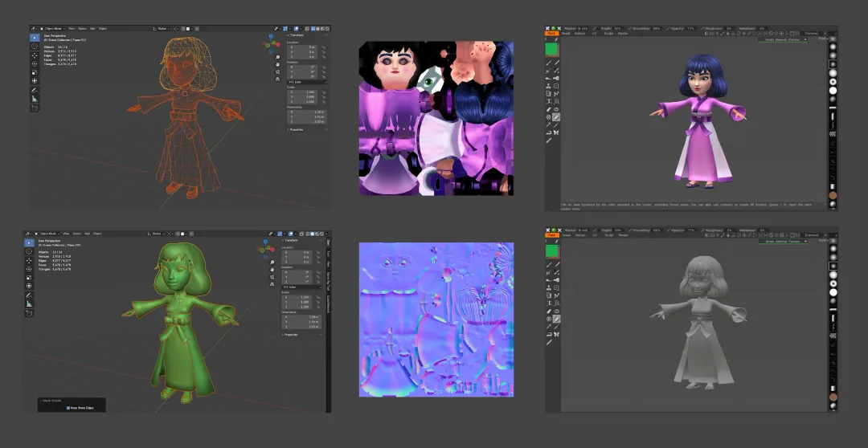
Task: Select the Move tool in wireframe Blender window
Action: pos(35,55)
